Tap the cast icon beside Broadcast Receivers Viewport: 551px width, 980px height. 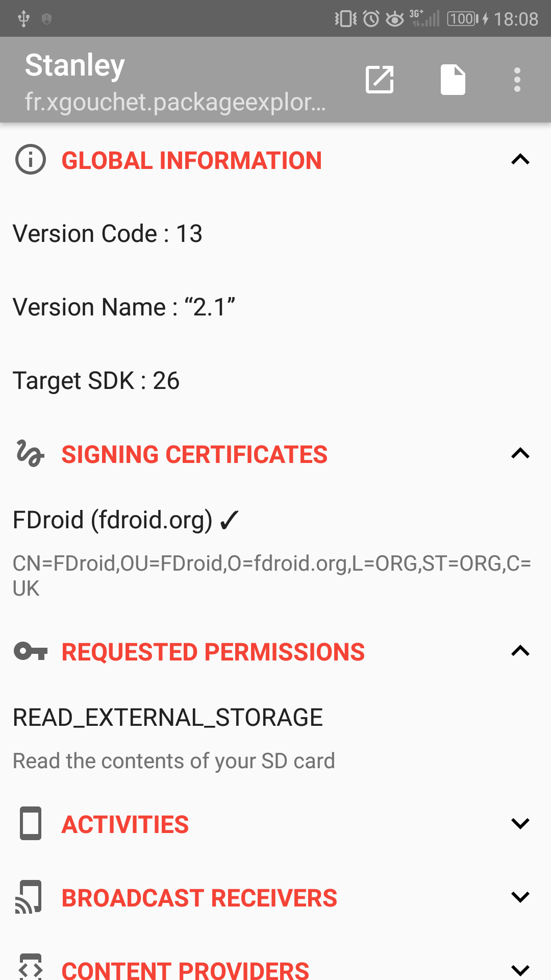[x=30, y=897]
